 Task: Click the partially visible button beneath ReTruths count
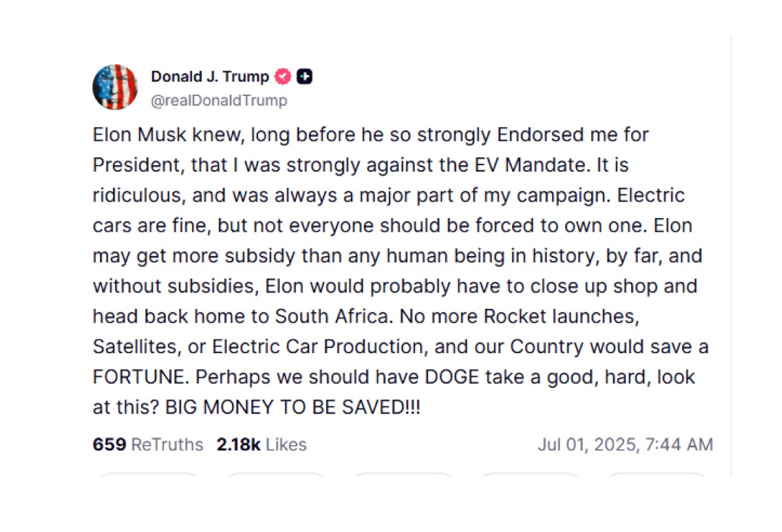[x=149, y=475]
